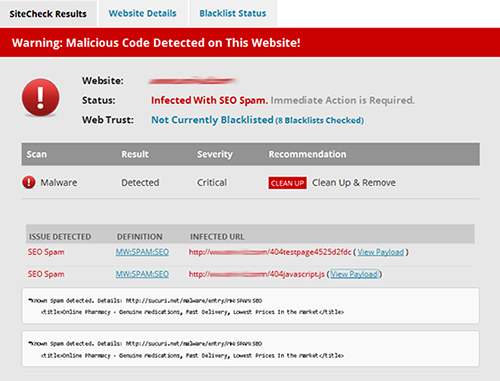Viewport: 500px width, 381px height.
Task: Open the Not Currently Blacklisted link
Action: (x=212, y=120)
